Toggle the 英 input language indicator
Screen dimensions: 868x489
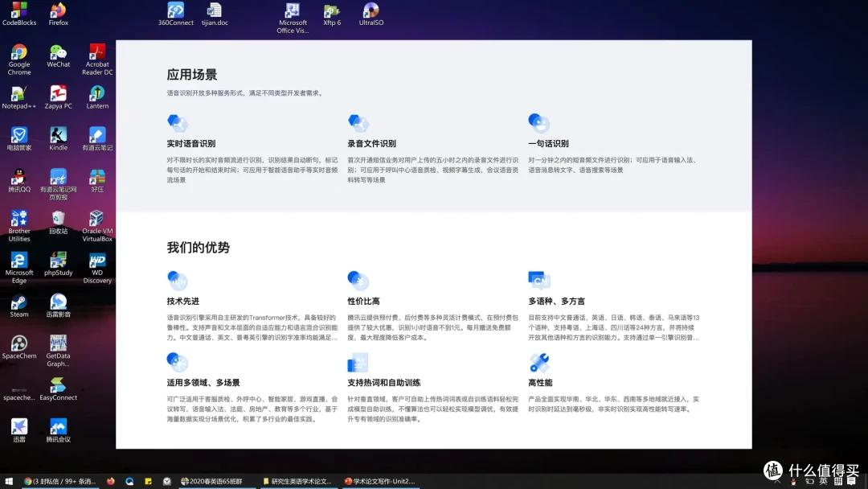823,481
